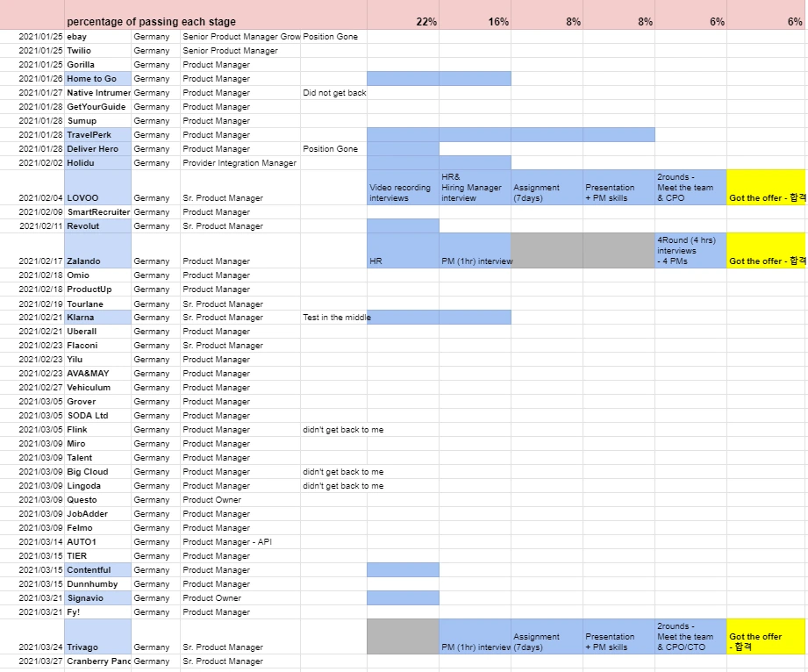Select the Lingoda company cell
Screen dimensions: 808x672
[x=98, y=485]
